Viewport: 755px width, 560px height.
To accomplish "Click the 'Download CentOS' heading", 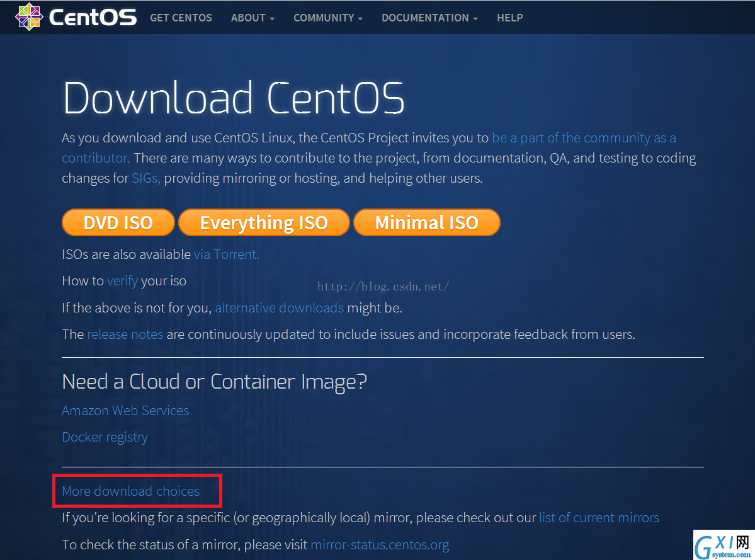I will tap(234, 98).
